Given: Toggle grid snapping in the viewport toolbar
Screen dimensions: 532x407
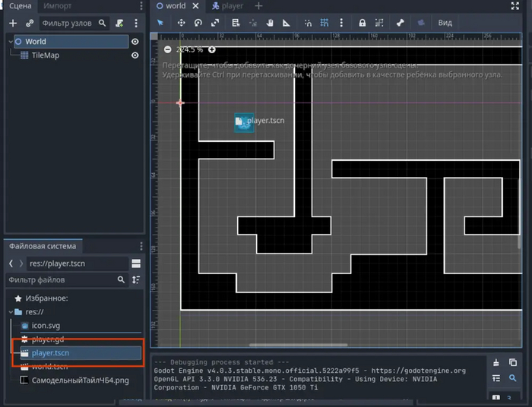Looking at the screenshot, I should click(x=325, y=23).
